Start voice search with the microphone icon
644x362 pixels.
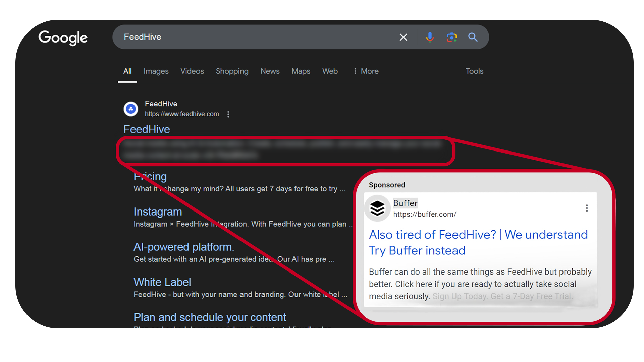430,37
